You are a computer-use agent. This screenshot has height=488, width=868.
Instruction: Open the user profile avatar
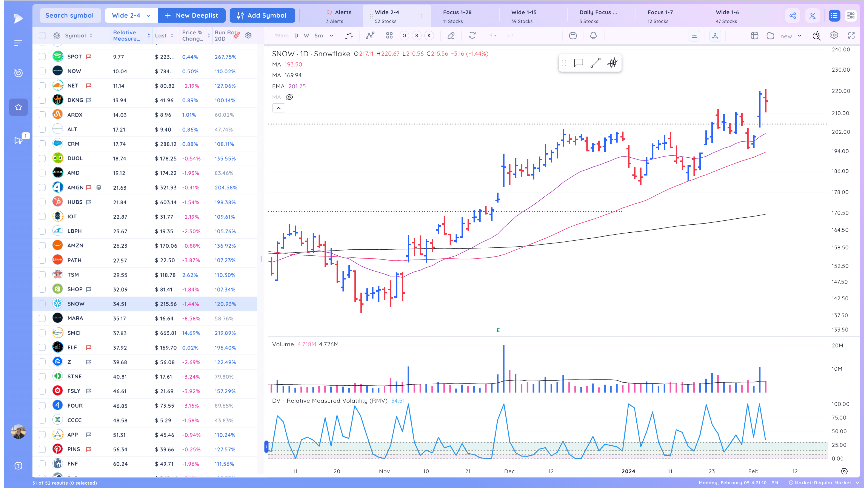(18, 432)
